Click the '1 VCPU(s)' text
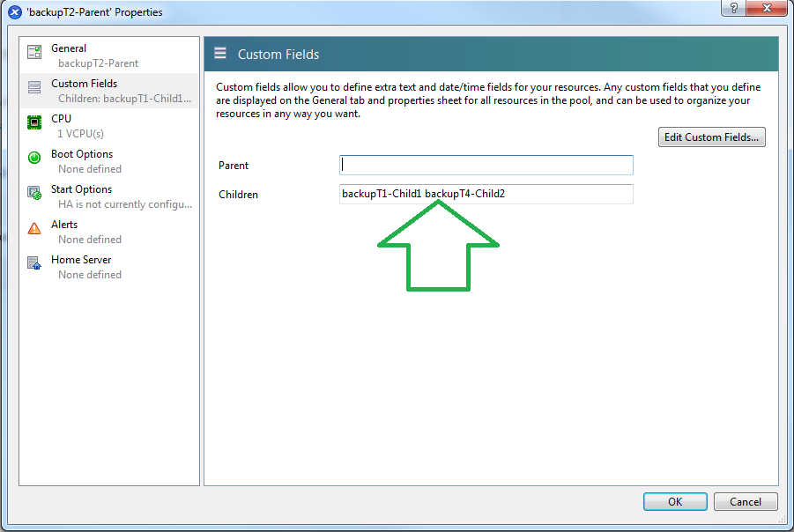Screen dimensions: 794x532 pyautogui.click(x=80, y=134)
